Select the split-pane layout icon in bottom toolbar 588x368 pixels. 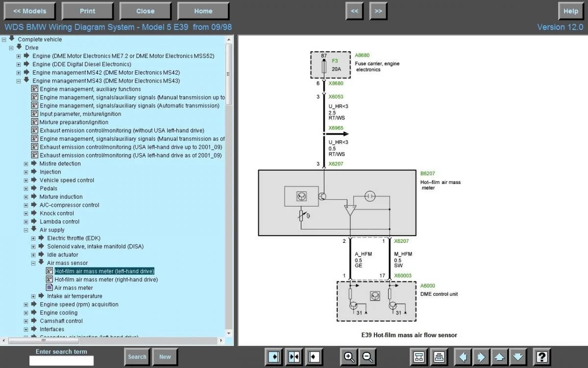tap(294, 357)
